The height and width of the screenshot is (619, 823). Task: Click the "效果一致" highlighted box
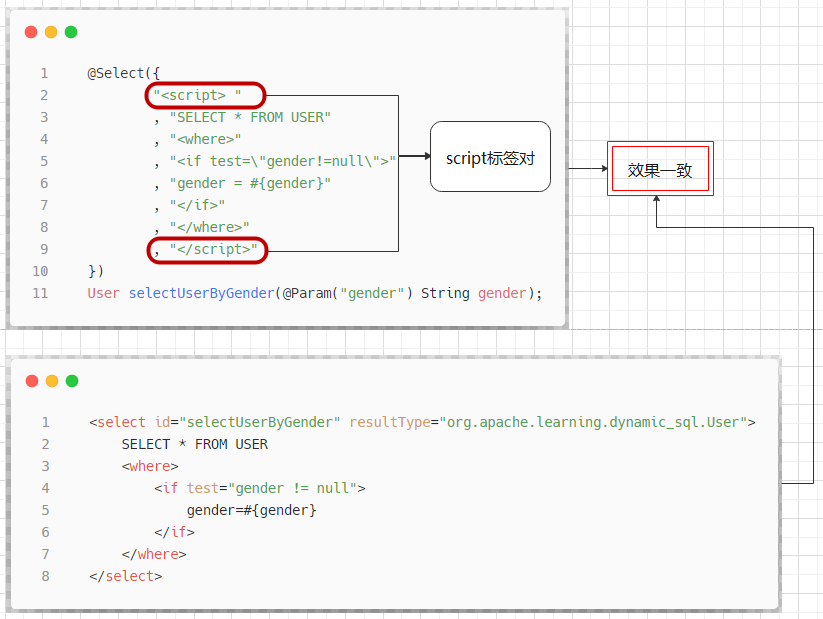pos(659,167)
